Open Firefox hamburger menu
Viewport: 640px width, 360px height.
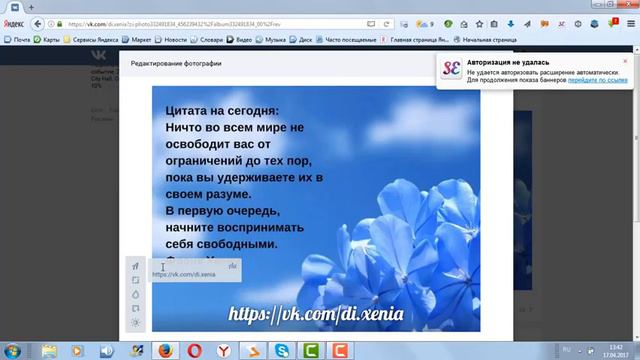631,24
